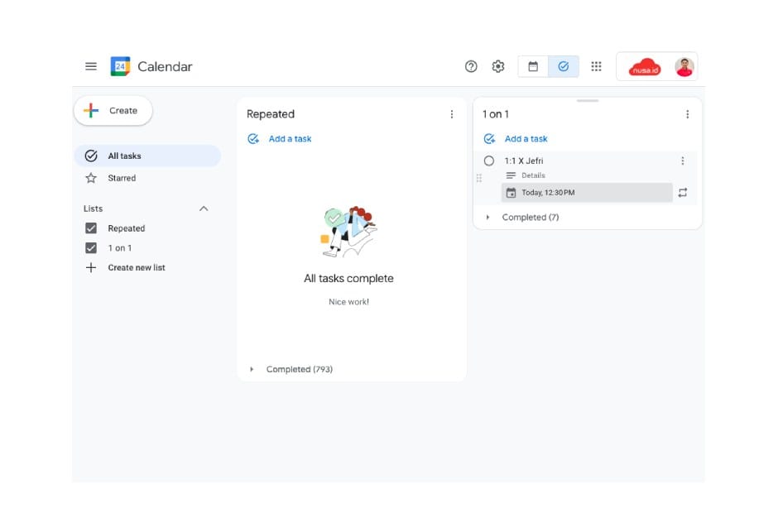This screenshot has width=778, height=532.
Task: Open the main hamburger menu
Action: (x=91, y=66)
